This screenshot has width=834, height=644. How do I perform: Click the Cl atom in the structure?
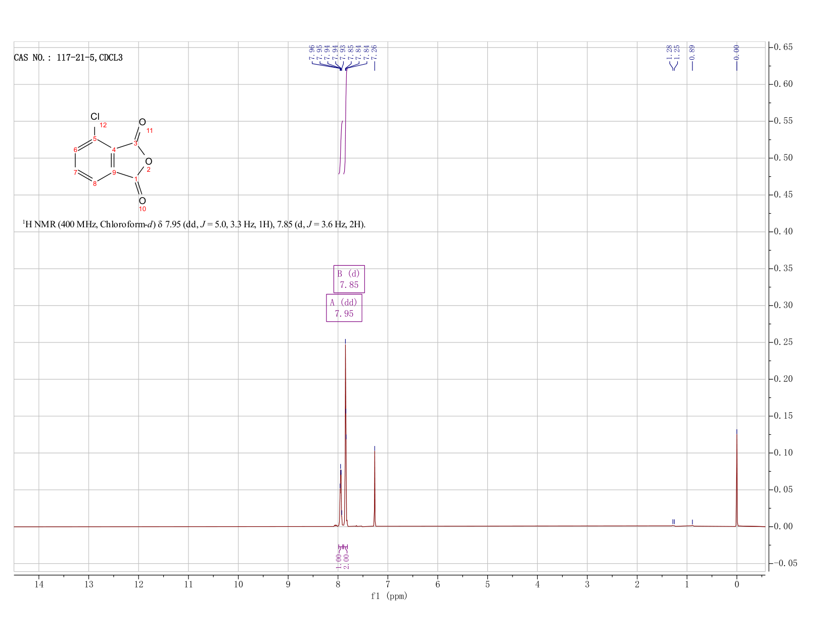95,117
